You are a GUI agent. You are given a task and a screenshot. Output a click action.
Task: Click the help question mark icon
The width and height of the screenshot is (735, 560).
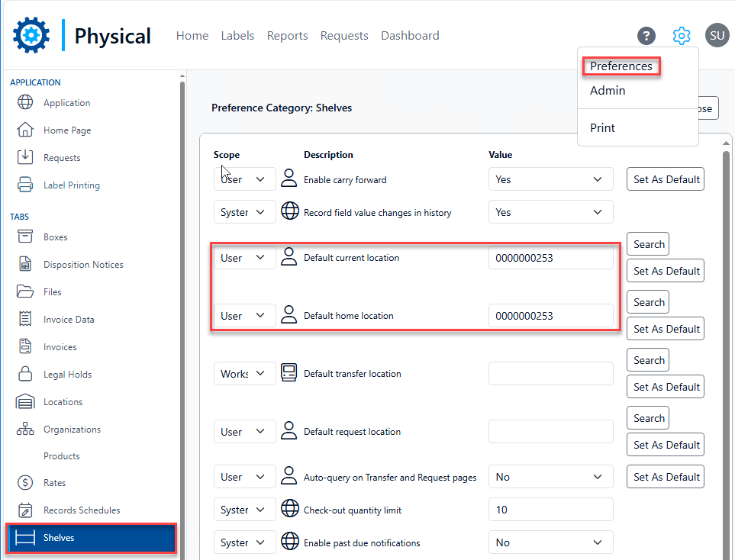(646, 36)
